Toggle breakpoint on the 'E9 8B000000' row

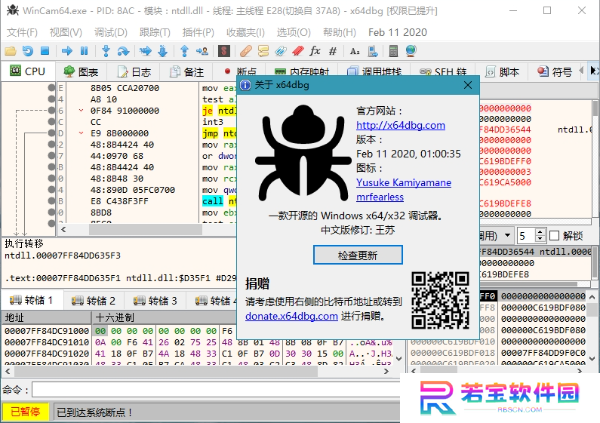[x=51, y=133]
